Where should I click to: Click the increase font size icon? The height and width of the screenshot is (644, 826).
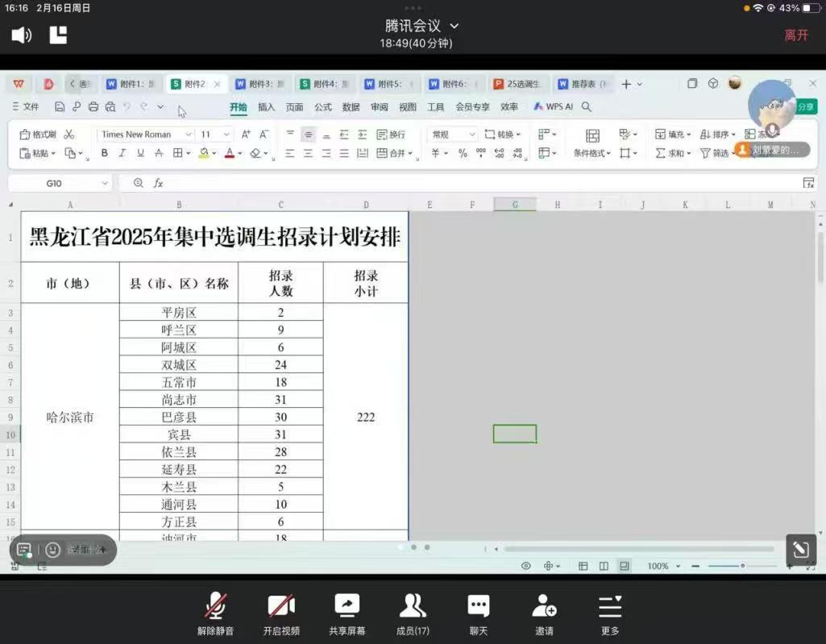[246, 135]
